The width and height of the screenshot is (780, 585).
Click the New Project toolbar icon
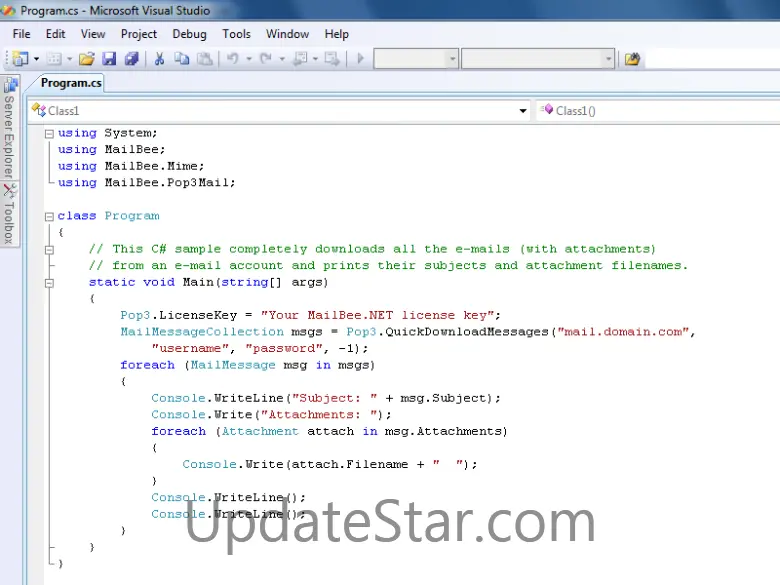tap(20, 59)
